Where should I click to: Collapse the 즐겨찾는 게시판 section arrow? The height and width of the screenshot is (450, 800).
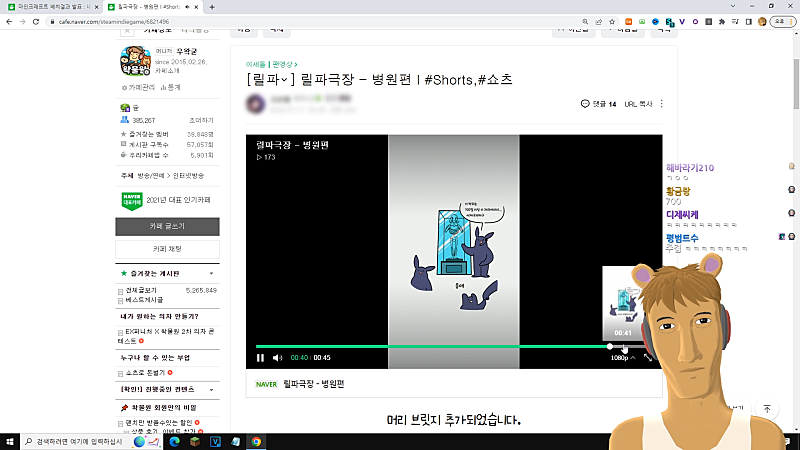click(x=211, y=273)
